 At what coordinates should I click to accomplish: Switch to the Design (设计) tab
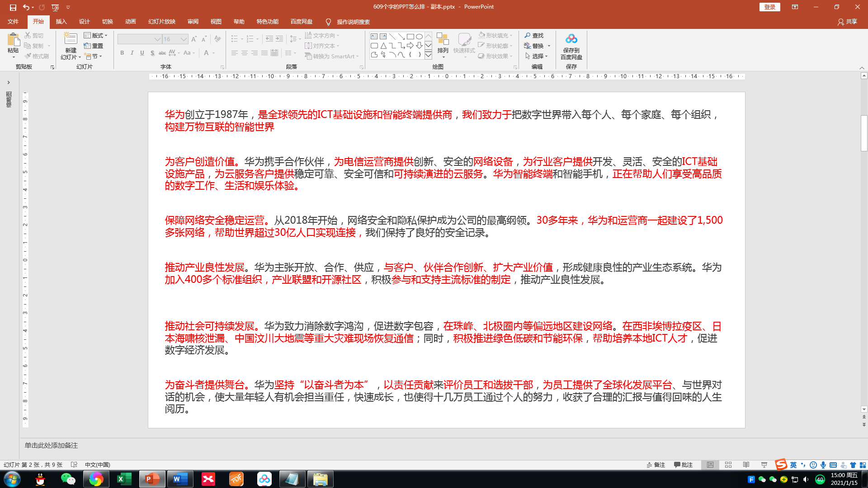click(x=84, y=21)
